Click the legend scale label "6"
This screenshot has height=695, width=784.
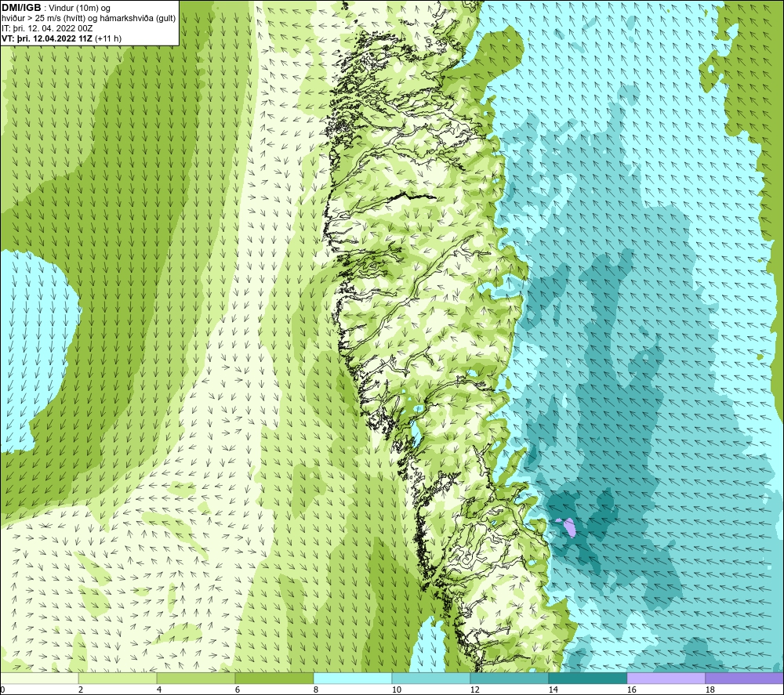point(238,690)
